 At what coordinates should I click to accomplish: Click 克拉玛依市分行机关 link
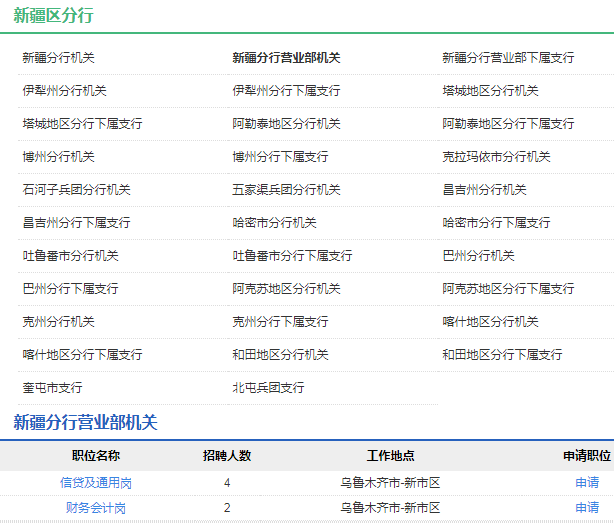pos(496,157)
